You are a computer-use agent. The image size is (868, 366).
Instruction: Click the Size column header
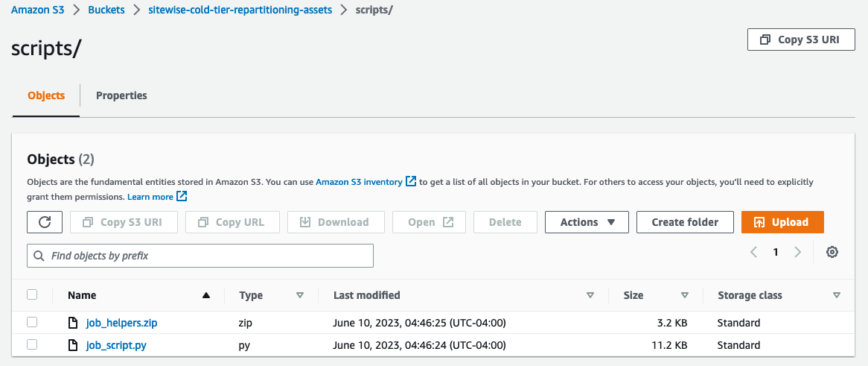(634, 295)
